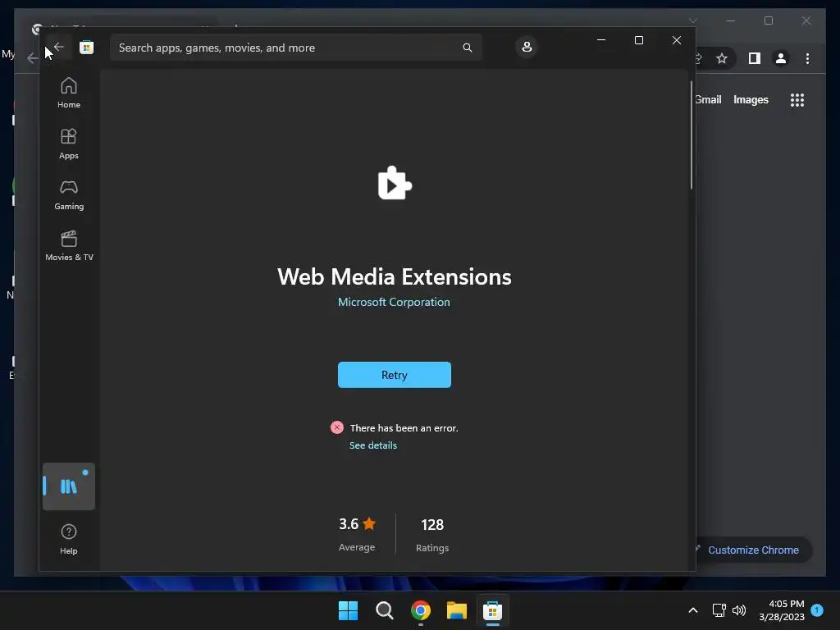Show hidden icons tray chevron
The height and width of the screenshot is (630, 840).
click(692, 610)
